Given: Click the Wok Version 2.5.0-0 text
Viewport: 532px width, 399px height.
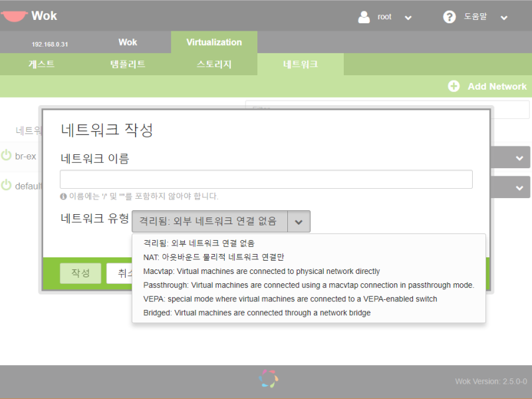Looking at the screenshot, I should coord(491,381).
